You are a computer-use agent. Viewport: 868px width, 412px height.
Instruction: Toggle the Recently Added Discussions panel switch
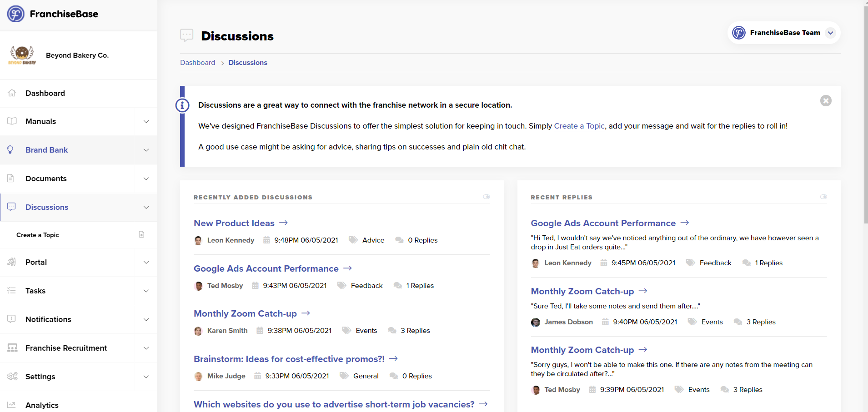click(x=487, y=197)
